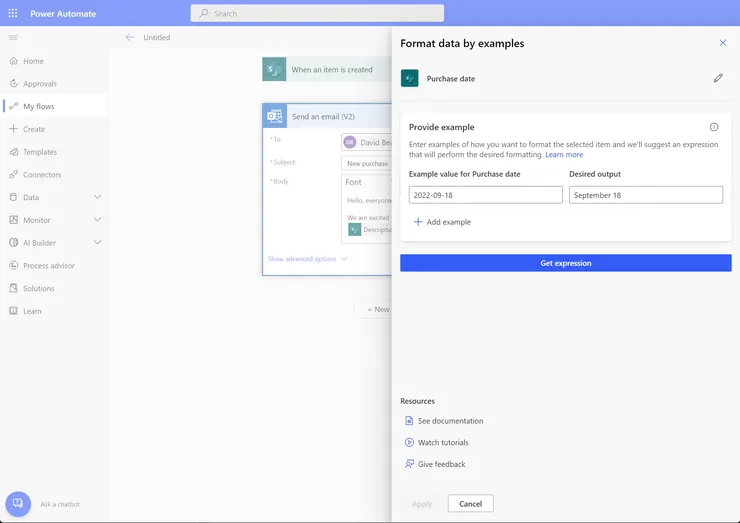Image resolution: width=740 pixels, height=523 pixels.
Task: Click the Search box in header
Action: click(317, 13)
